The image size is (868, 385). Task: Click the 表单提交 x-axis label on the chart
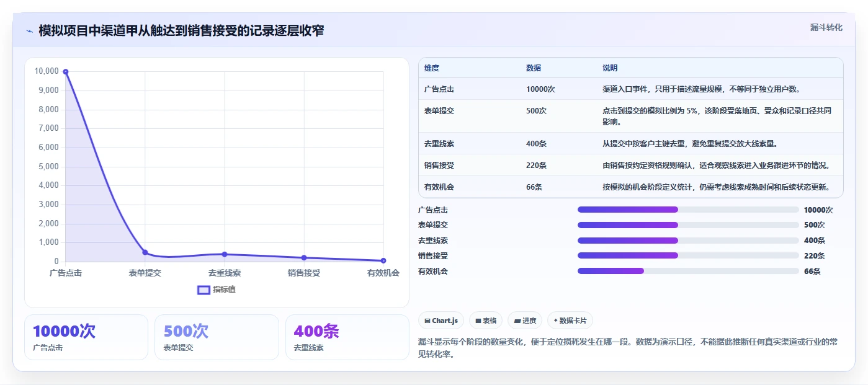point(145,273)
